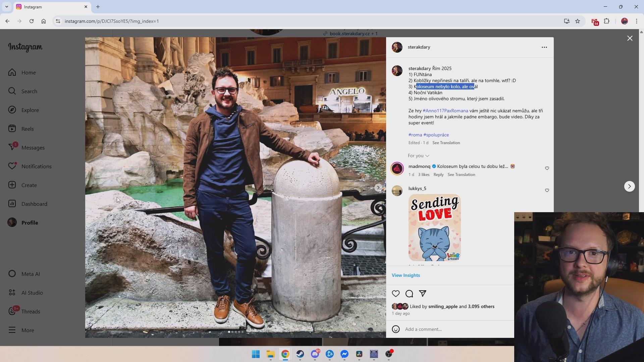Open Steam from the taskbar

(300, 354)
